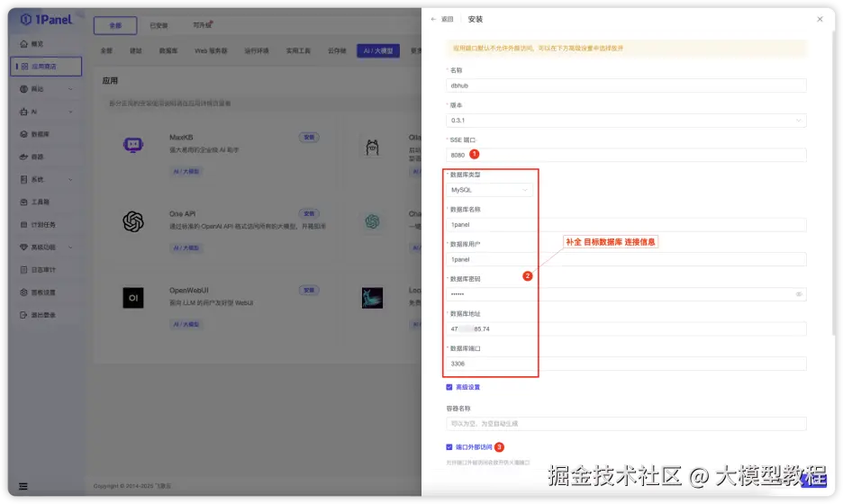Open the 计划任务 scheduled tasks icon
This screenshot has width=843, height=504.
[x=23, y=224]
